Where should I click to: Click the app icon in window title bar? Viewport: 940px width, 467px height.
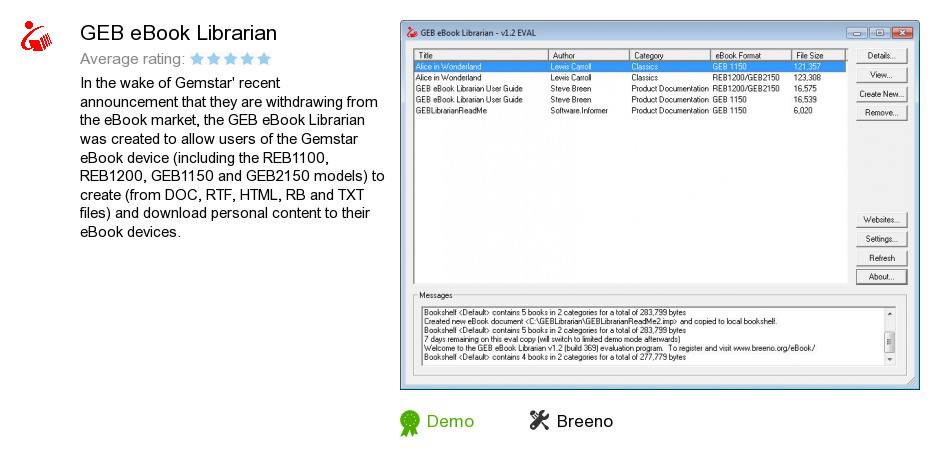tap(411, 32)
